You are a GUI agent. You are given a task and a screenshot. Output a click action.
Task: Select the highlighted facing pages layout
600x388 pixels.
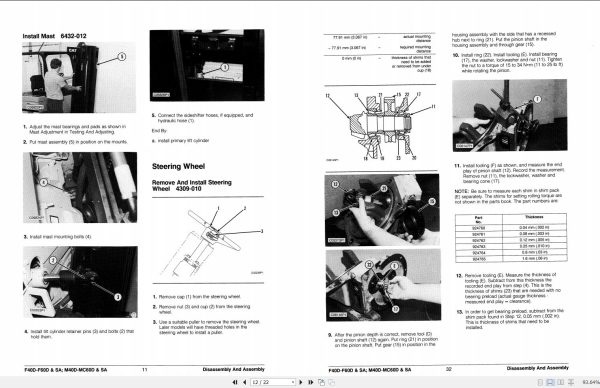[x=550, y=382]
